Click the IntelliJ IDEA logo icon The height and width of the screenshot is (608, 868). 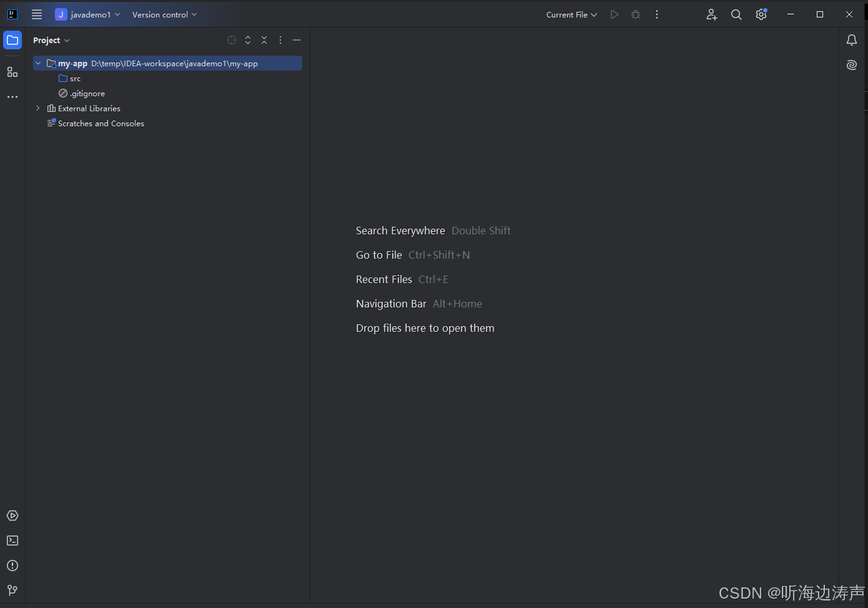coord(12,14)
